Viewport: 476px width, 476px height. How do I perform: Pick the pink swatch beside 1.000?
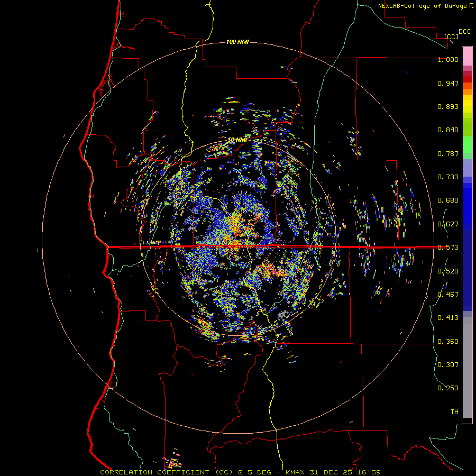467,57
